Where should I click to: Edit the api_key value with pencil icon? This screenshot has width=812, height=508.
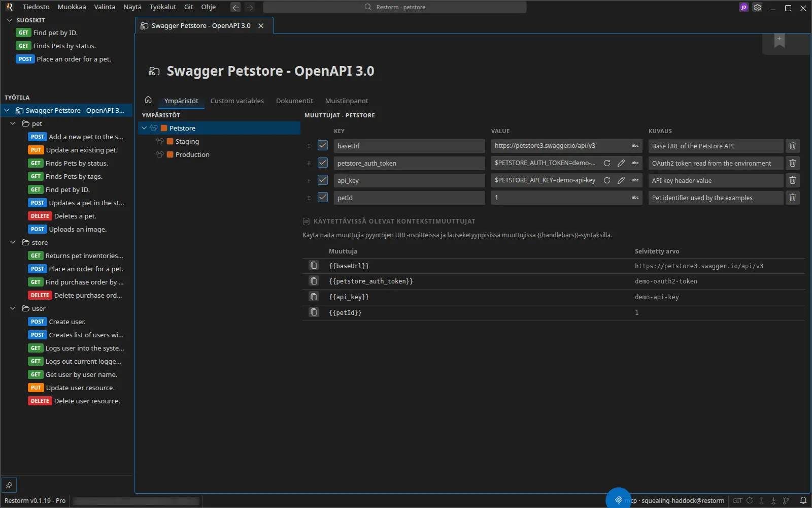point(621,180)
